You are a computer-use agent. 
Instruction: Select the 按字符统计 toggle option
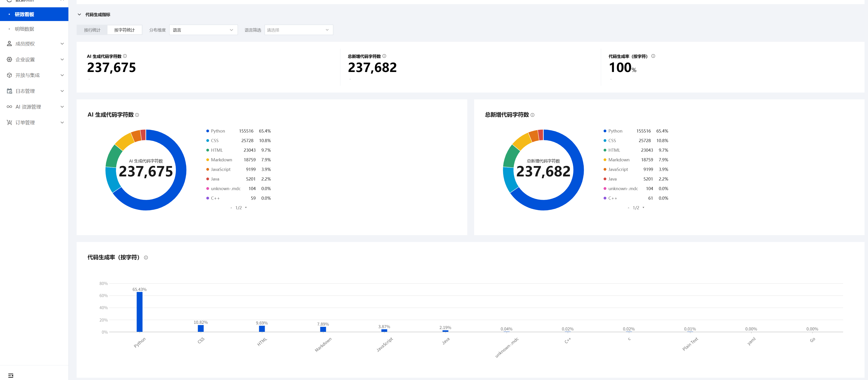click(x=124, y=30)
